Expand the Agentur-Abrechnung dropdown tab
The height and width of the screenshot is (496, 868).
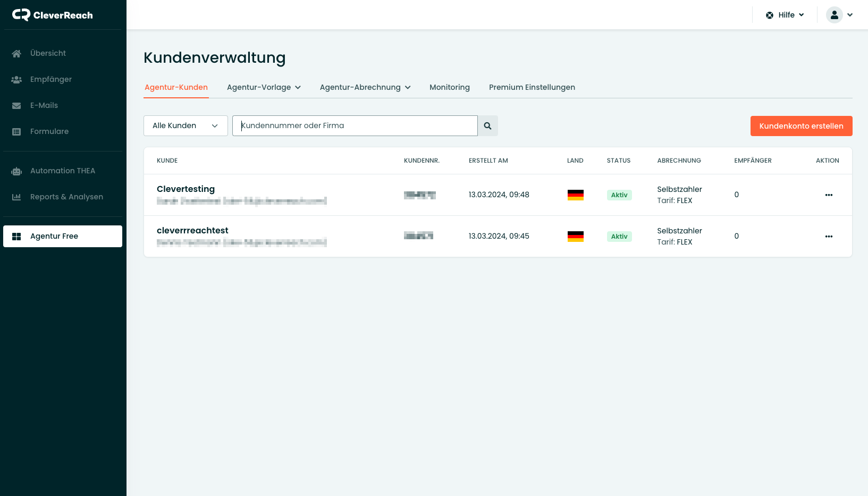[365, 87]
